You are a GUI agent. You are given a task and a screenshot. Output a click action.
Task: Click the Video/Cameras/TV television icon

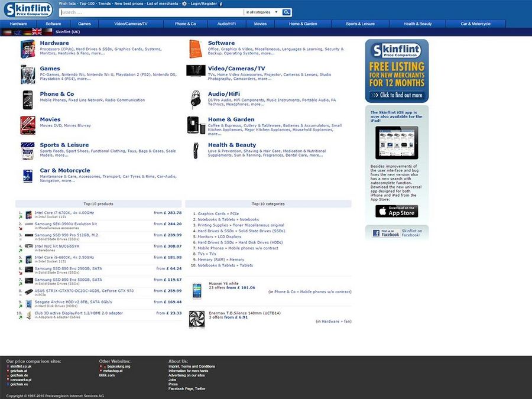[x=196, y=71]
